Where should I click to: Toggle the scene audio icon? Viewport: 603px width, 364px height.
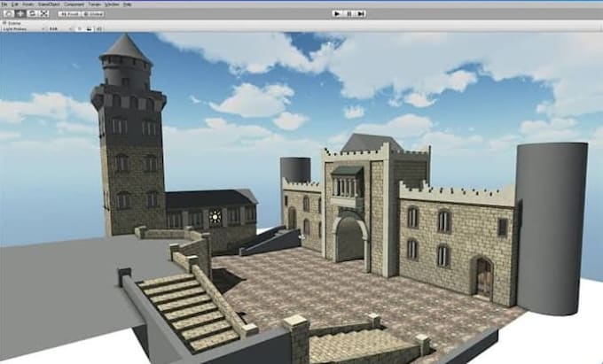tap(98, 29)
